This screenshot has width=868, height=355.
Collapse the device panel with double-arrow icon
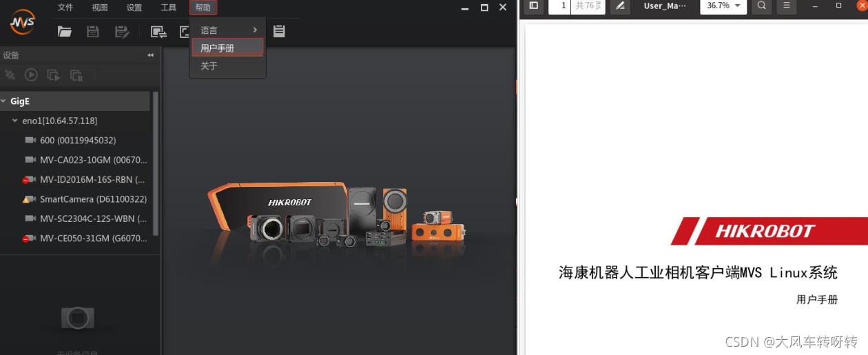(150, 55)
